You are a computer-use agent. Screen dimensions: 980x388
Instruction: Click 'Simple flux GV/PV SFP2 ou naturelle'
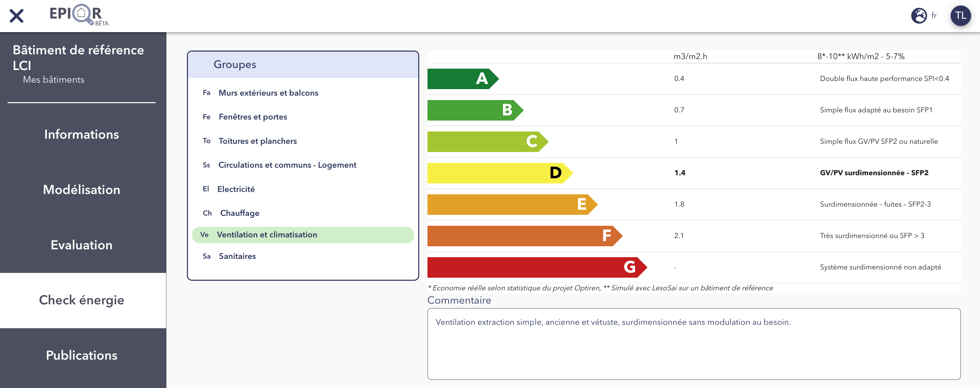(x=879, y=141)
